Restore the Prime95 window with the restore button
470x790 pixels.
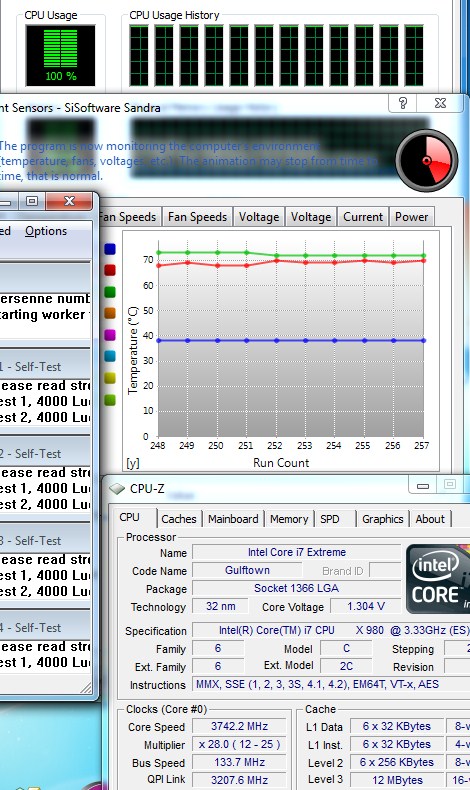click(x=32, y=202)
